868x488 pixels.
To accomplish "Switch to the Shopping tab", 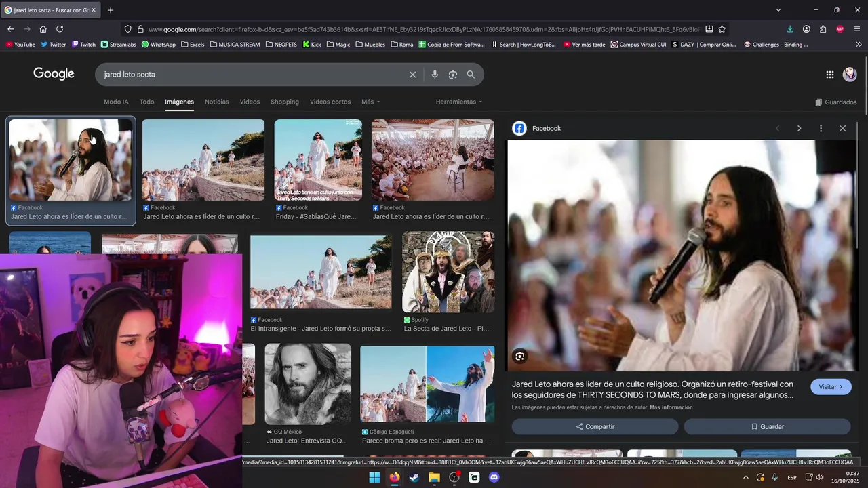I will (x=285, y=102).
